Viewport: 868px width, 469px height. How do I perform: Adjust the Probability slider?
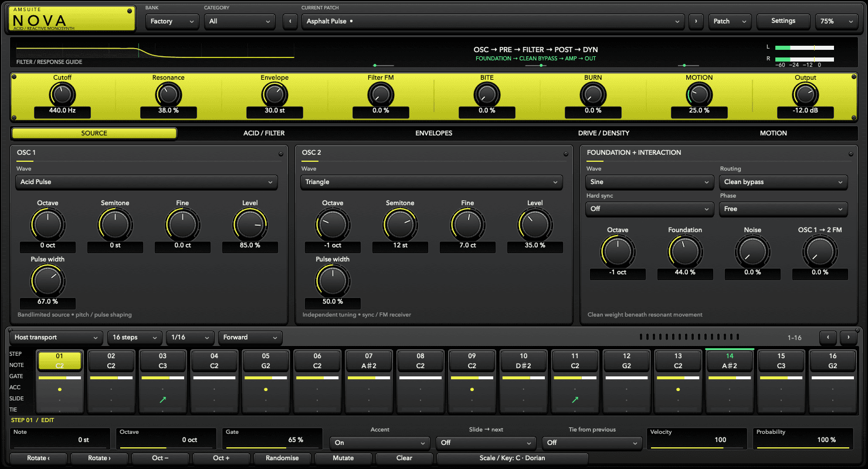[803, 439]
